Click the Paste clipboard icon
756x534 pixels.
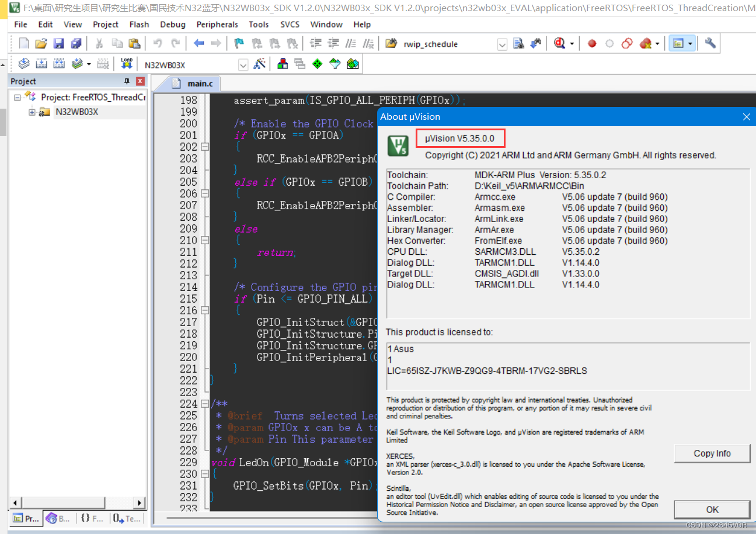pos(135,44)
